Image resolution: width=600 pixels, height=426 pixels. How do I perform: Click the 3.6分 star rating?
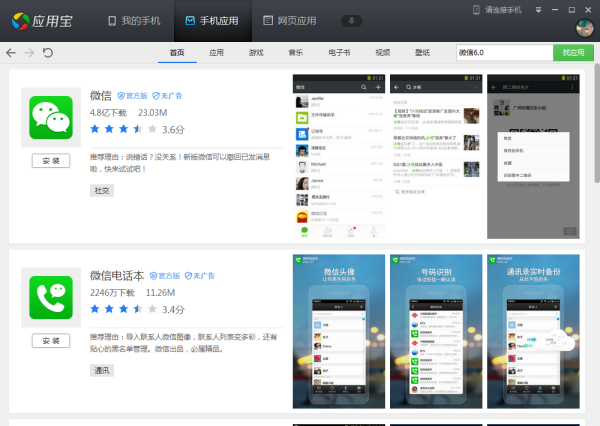click(137, 129)
